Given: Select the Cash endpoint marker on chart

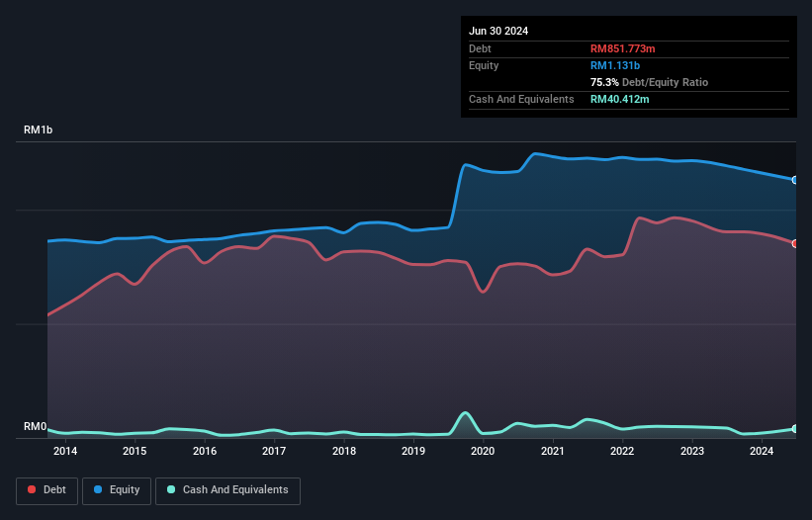Looking at the screenshot, I should [x=795, y=429].
